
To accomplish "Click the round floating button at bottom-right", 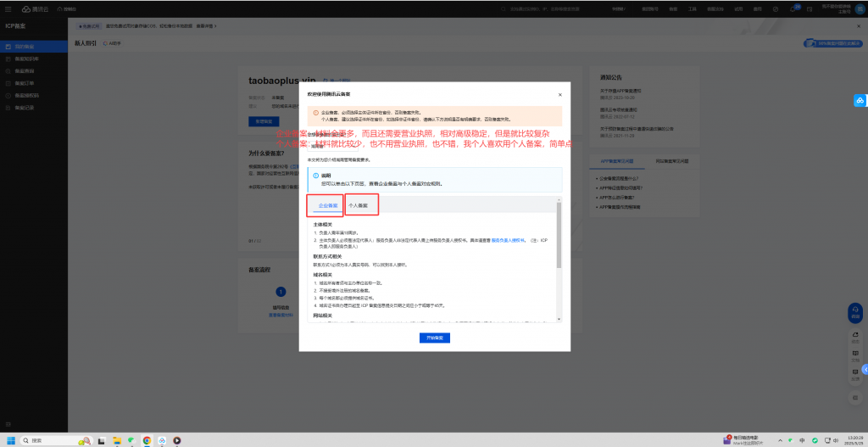I will click(x=855, y=397).
